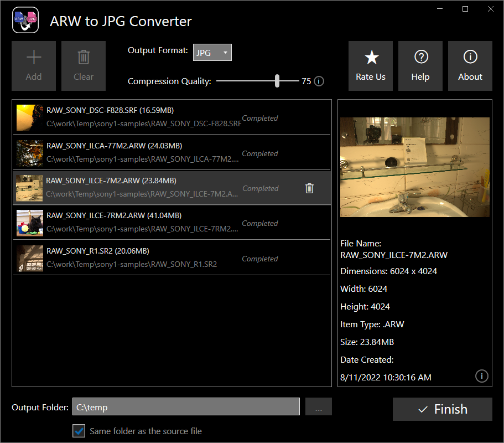This screenshot has width=504, height=443.
Task: Click the Date Created value 8/11/2022 10:30:16 AM
Action: coord(386,377)
